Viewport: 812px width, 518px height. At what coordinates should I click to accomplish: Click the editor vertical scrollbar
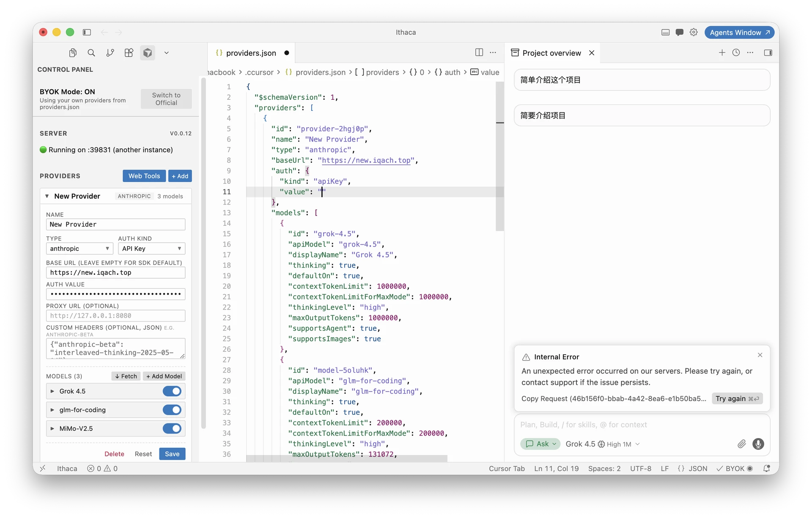[500, 156]
